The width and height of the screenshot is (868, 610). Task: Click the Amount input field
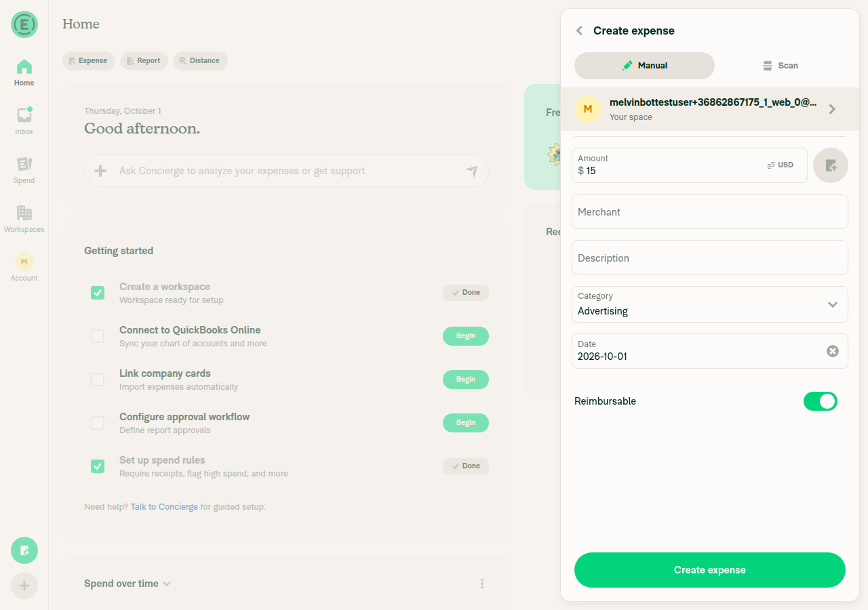(690, 165)
